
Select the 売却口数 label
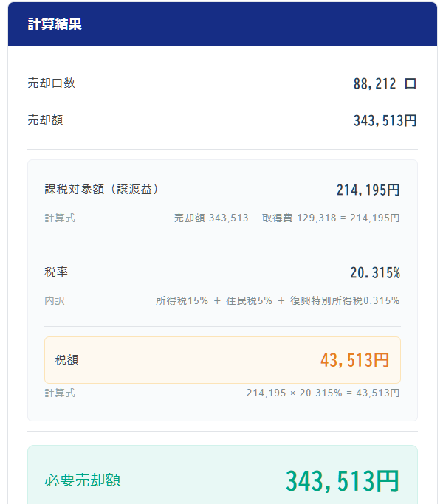pyautogui.click(x=51, y=83)
